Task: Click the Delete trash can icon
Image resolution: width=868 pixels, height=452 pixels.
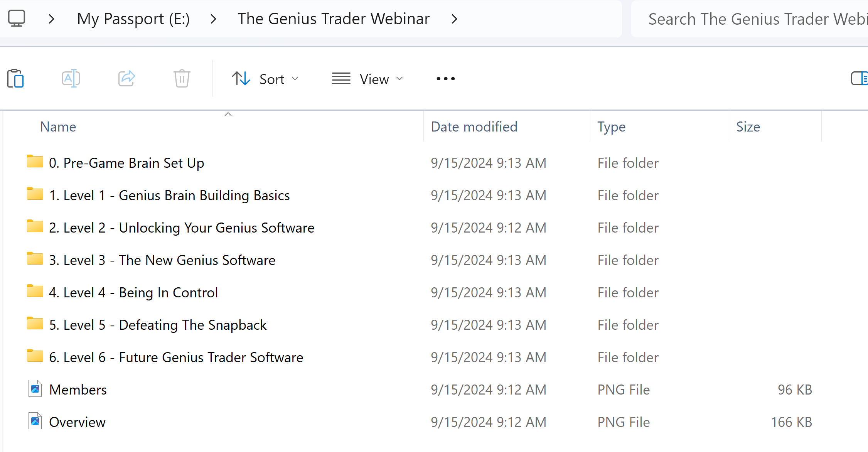Action: pos(182,79)
